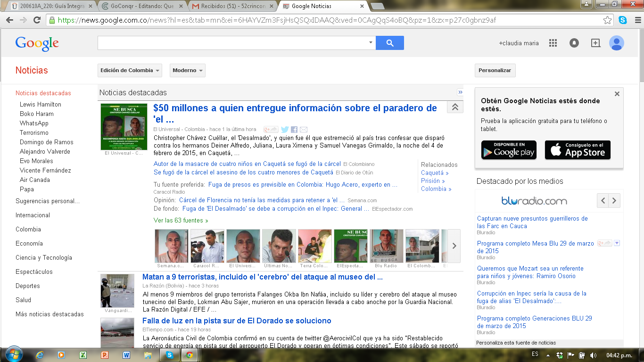Dismiss the Google Noticias app promo

[617, 94]
